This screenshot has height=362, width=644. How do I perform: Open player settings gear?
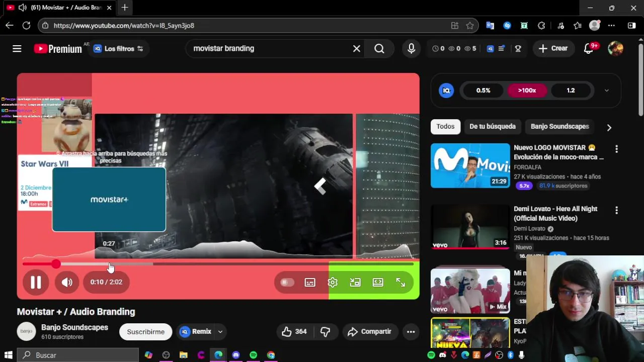[x=333, y=283]
